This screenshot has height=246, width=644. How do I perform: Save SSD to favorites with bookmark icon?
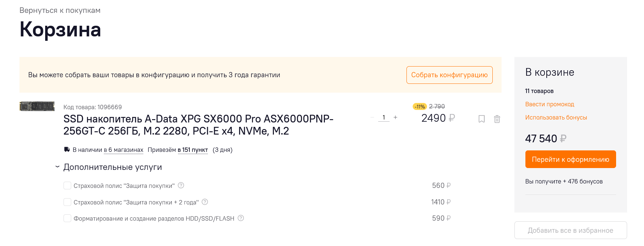click(x=482, y=119)
